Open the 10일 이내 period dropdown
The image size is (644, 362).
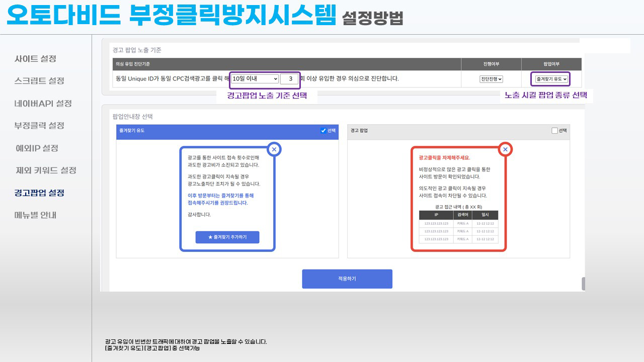tap(255, 79)
